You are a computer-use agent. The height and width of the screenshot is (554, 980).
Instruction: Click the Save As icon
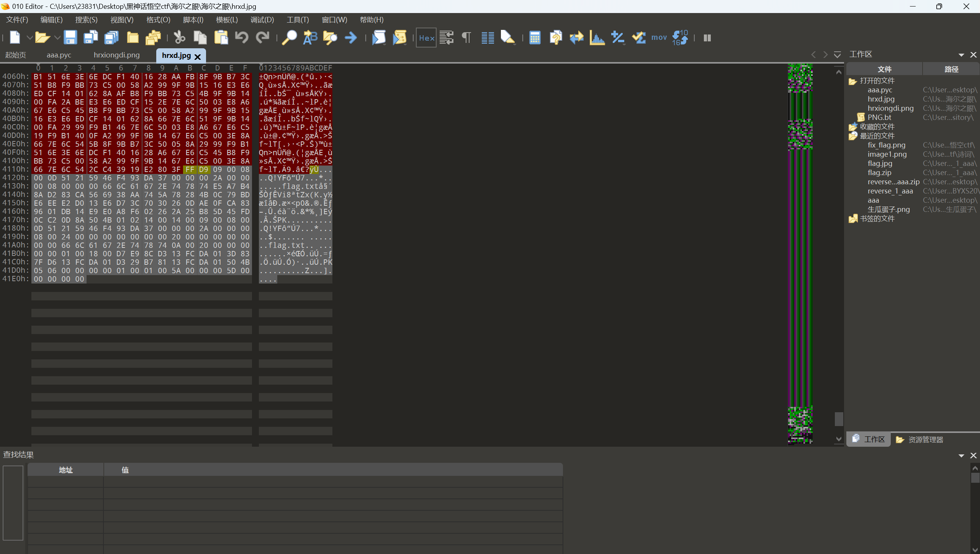tap(91, 38)
